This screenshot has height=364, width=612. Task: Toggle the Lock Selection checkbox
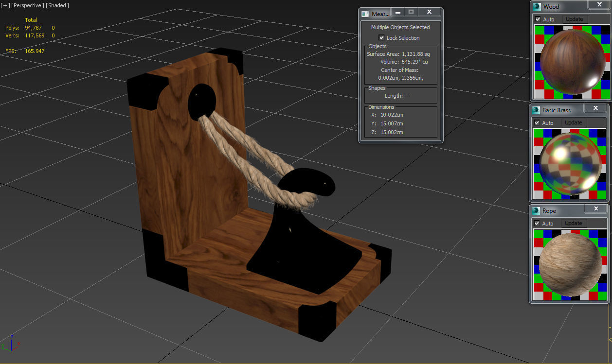tap(381, 38)
